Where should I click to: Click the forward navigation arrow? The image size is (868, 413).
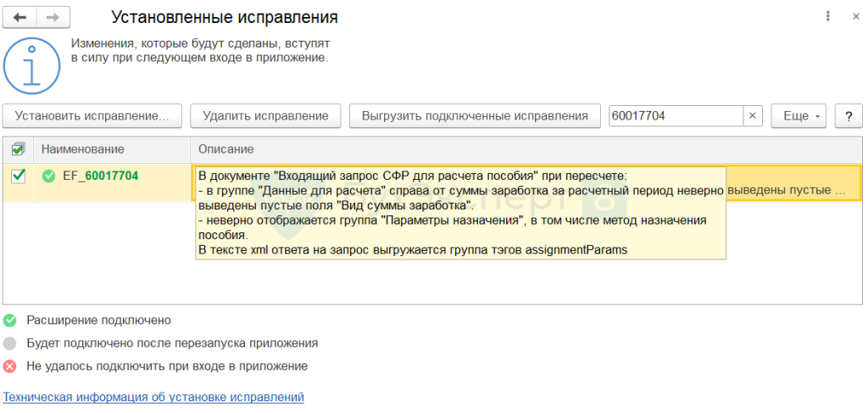(x=53, y=17)
